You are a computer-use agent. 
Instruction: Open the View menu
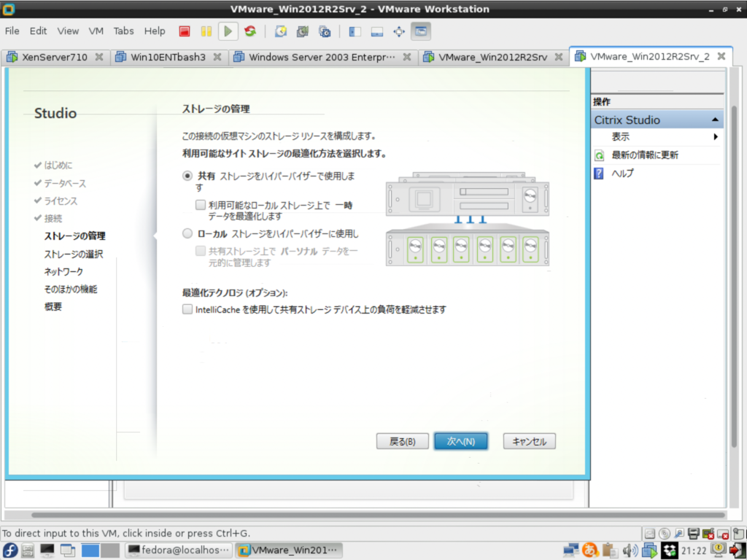[68, 31]
